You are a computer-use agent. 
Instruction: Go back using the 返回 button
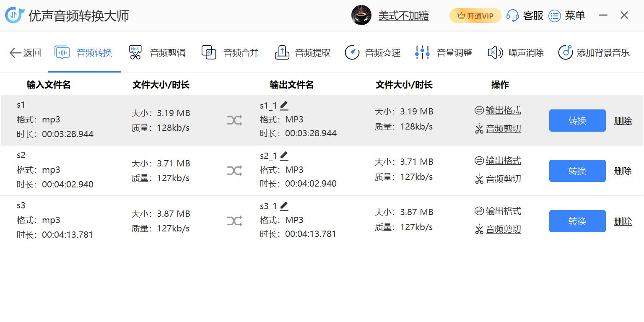click(x=25, y=53)
